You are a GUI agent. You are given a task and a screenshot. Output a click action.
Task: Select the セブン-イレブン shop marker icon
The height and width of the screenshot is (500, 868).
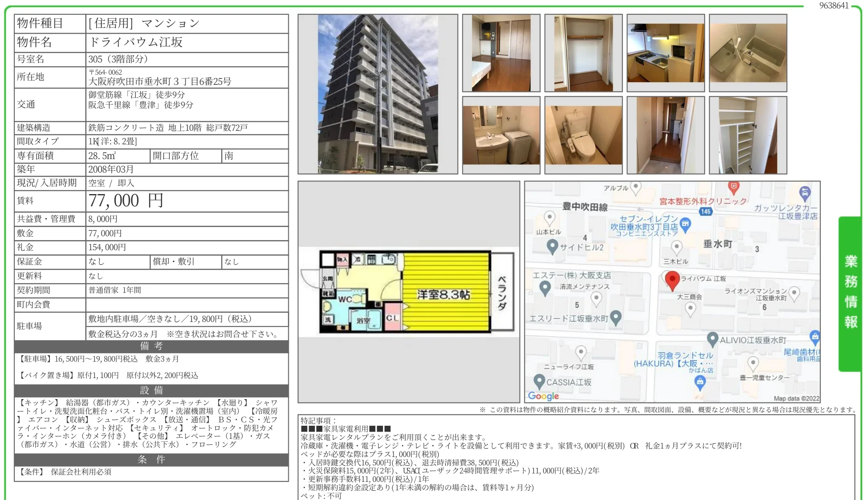click(x=686, y=225)
